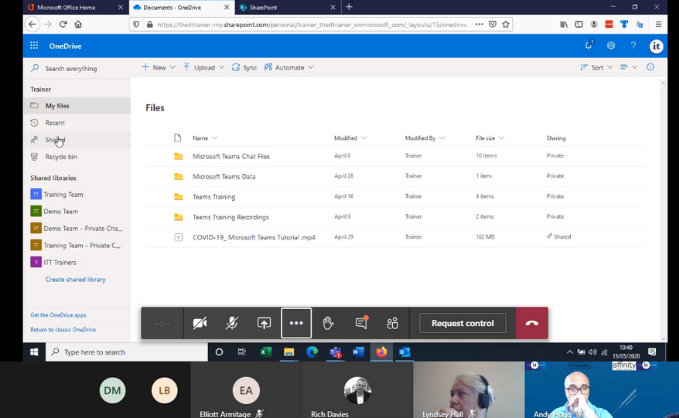Screen dimensions: 679x418
Task: Click the browser address bar URL
Action: tap(313, 25)
